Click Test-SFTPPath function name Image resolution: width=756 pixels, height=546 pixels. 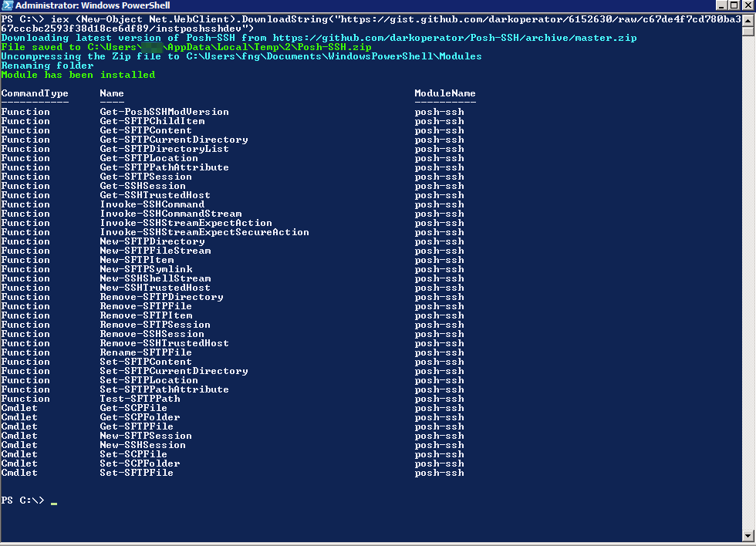click(140, 399)
